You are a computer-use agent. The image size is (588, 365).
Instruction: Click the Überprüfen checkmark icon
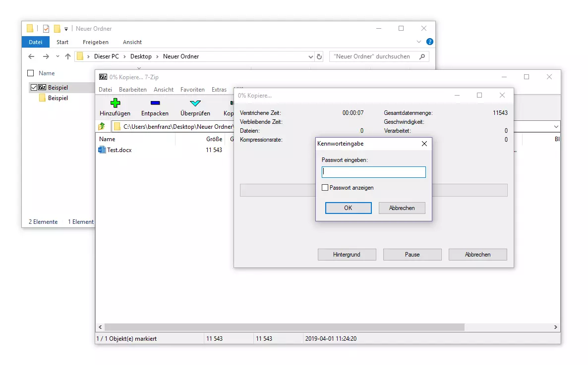tap(195, 103)
